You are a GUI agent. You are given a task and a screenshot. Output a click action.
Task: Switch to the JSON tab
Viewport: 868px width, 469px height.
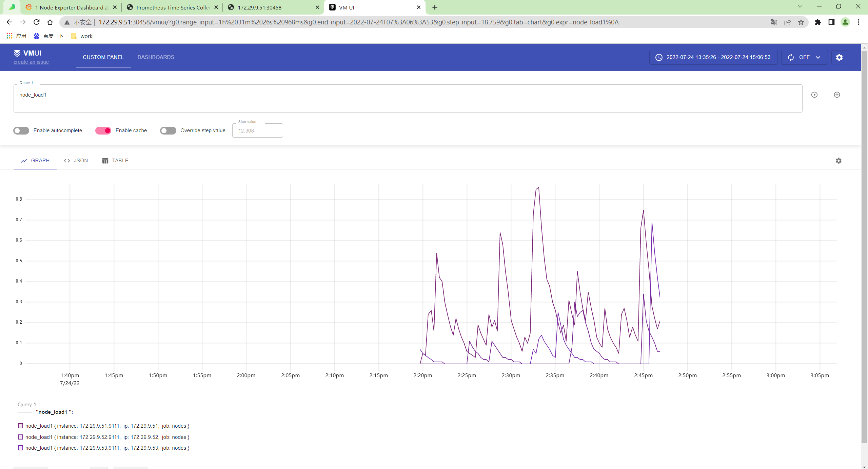(76, 161)
